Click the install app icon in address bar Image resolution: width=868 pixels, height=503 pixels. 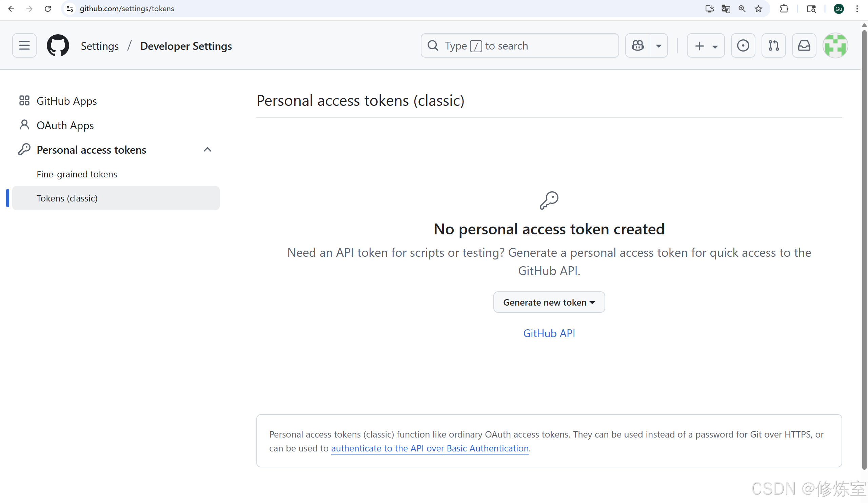point(709,8)
